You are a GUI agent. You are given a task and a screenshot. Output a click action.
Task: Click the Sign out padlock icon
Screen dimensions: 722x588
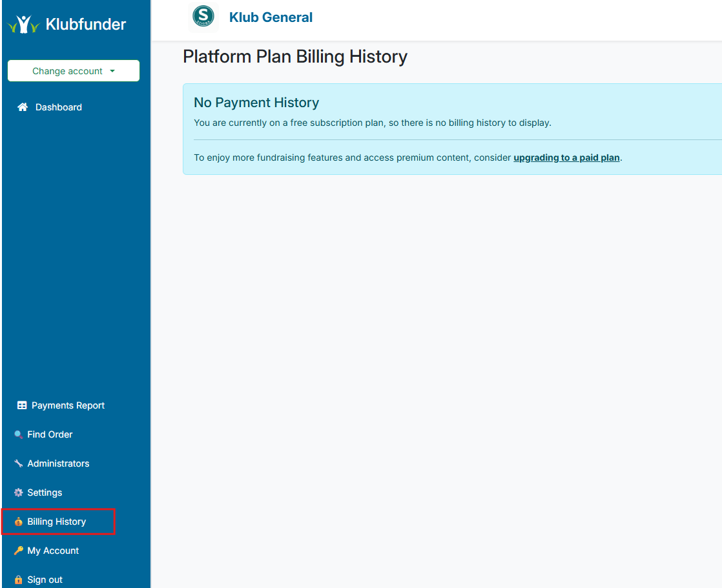point(19,580)
